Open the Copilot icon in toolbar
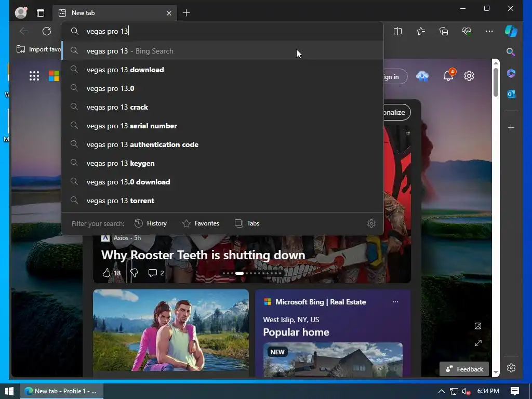The height and width of the screenshot is (399, 532). (x=511, y=31)
